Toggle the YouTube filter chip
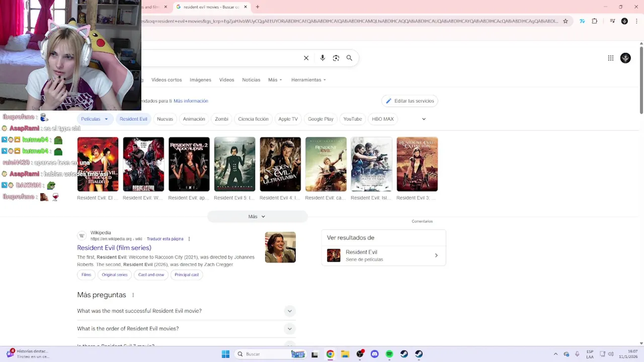644x362 pixels. click(353, 119)
